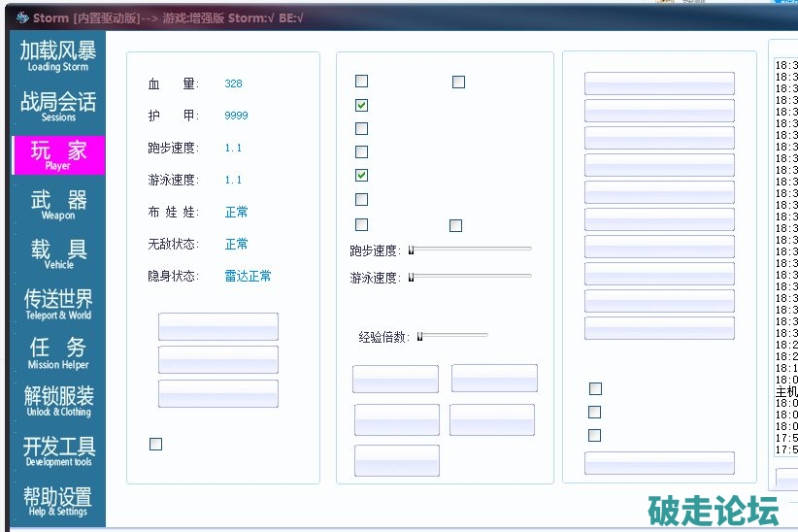The height and width of the screenshot is (532, 798).
Task: Tick the checkbox directly above 跑步速度 label
Action: coord(361,224)
